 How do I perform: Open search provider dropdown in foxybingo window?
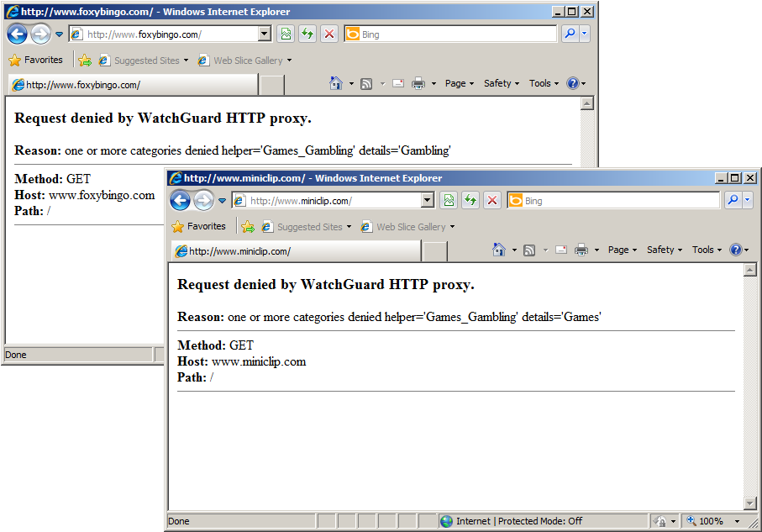pos(584,34)
